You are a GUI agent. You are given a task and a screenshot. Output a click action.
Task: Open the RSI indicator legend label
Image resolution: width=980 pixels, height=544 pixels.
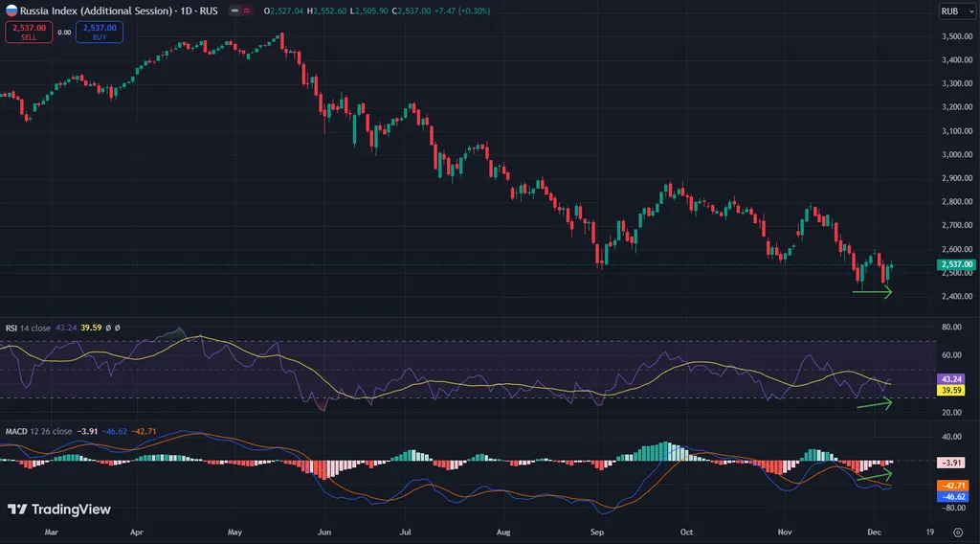[29, 328]
